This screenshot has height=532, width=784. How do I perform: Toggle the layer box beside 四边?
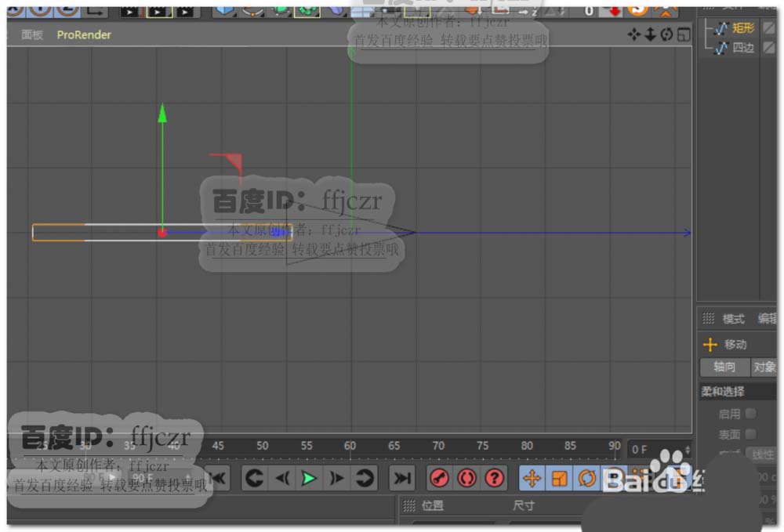pyautogui.click(x=769, y=48)
